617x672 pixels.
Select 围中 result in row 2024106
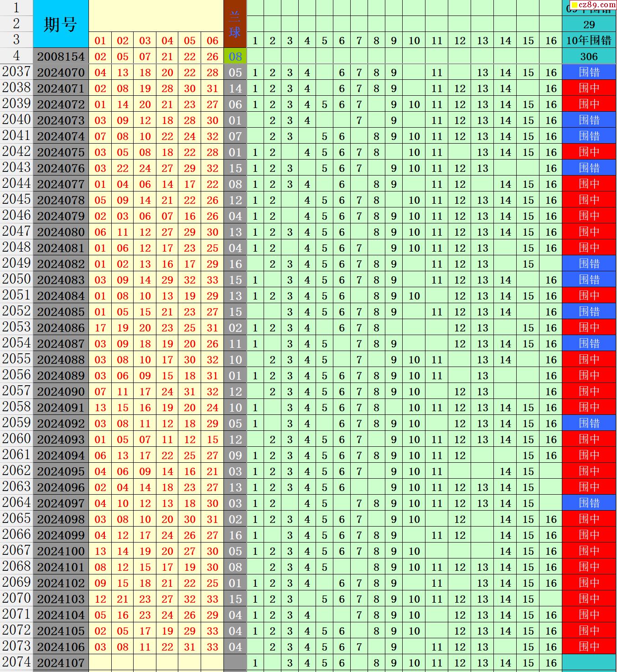click(x=589, y=647)
